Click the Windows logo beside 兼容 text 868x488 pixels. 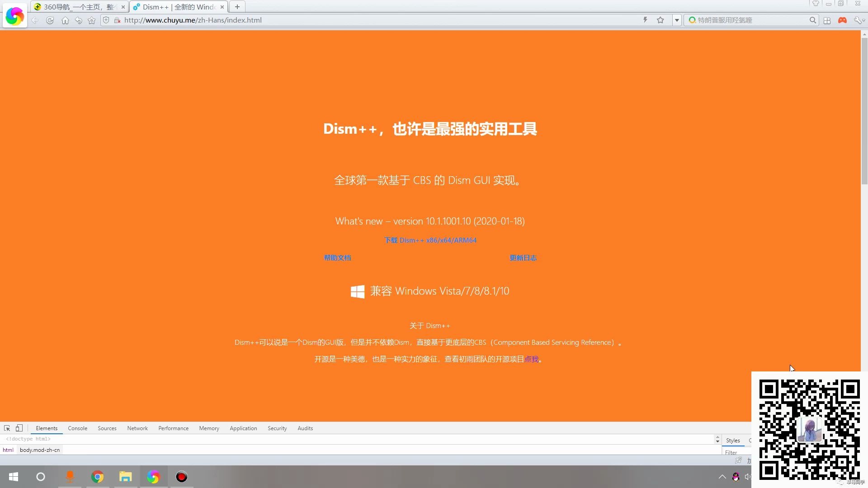point(358,291)
